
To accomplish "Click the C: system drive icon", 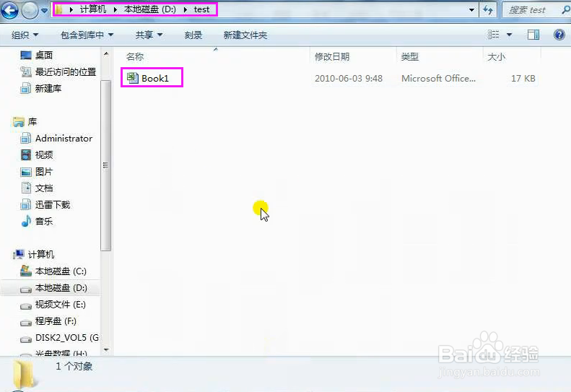I will (x=26, y=271).
